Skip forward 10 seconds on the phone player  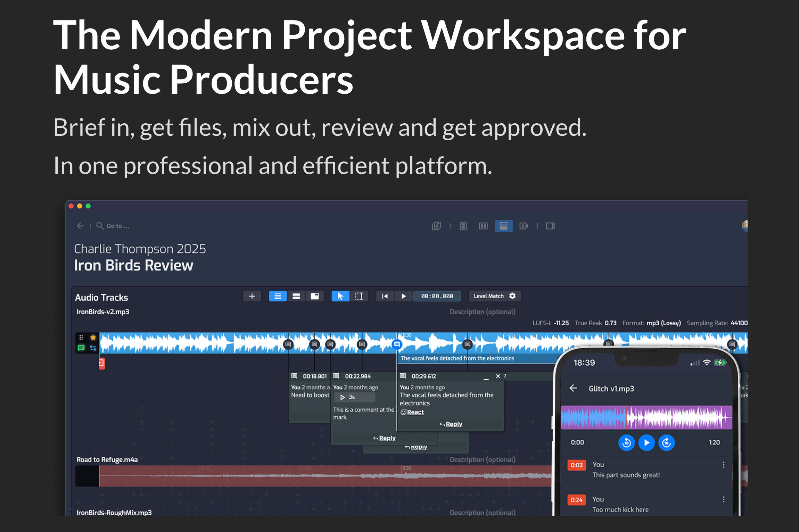pyautogui.click(x=666, y=443)
